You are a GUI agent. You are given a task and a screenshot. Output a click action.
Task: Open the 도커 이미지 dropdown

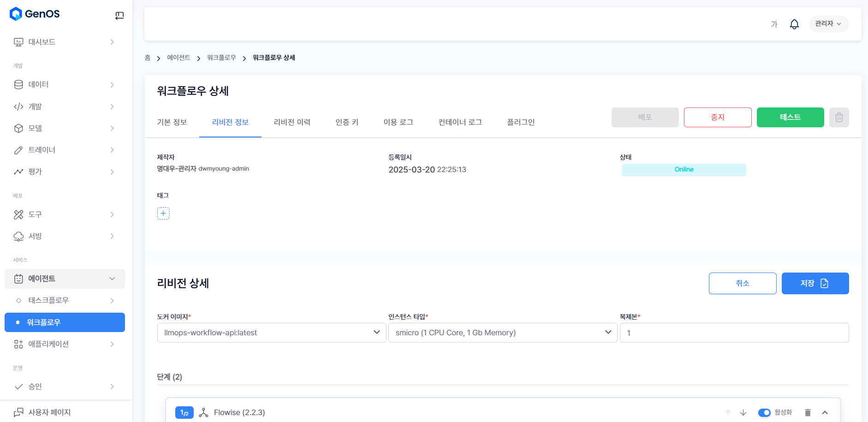(271, 333)
